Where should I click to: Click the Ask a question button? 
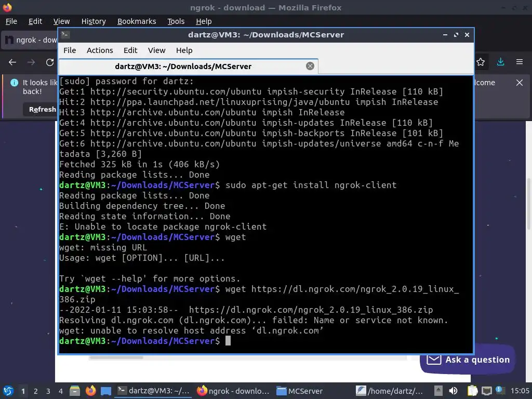pyautogui.click(x=468, y=360)
